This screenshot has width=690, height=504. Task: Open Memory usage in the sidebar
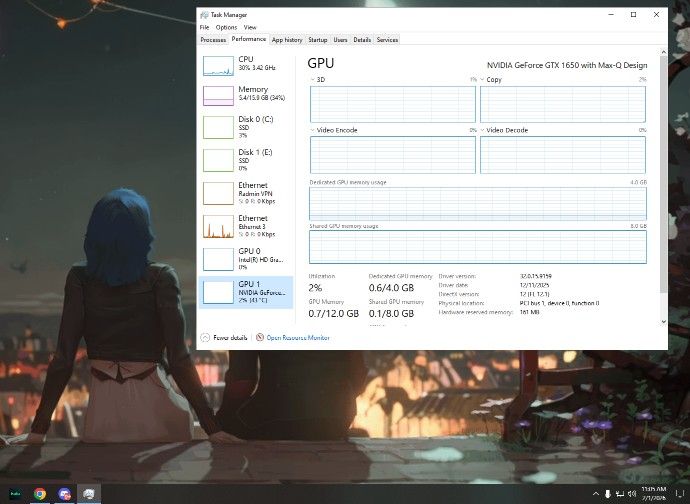(218, 96)
